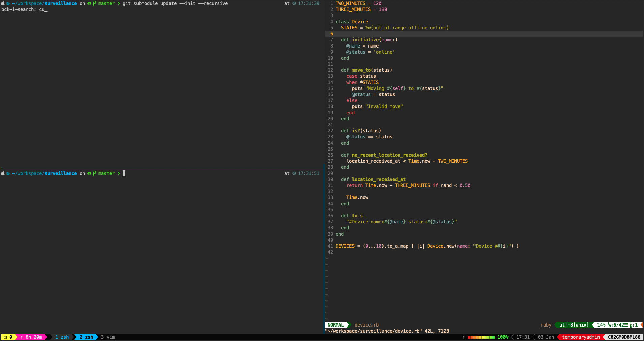Image resolution: width=644 pixels, height=341 pixels.
Task: Click the when *STATES line
Action: point(363,82)
